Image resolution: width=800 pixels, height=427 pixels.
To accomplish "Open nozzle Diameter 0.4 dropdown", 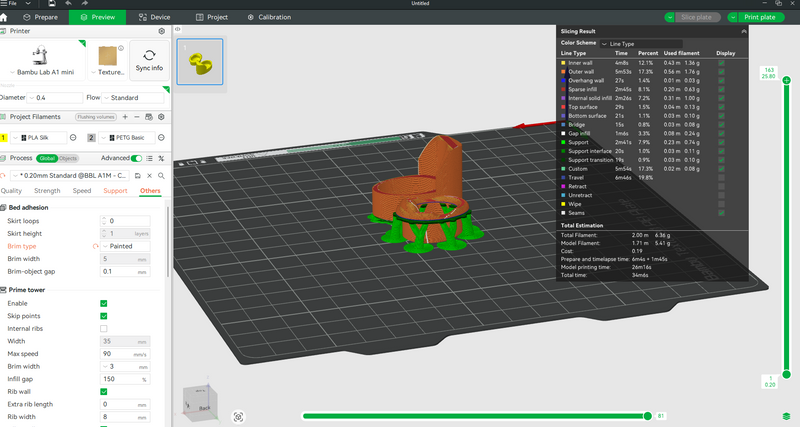I will (x=55, y=98).
